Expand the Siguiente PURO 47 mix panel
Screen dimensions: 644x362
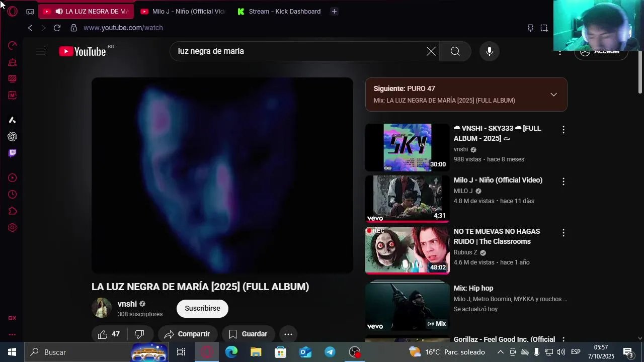(x=553, y=95)
